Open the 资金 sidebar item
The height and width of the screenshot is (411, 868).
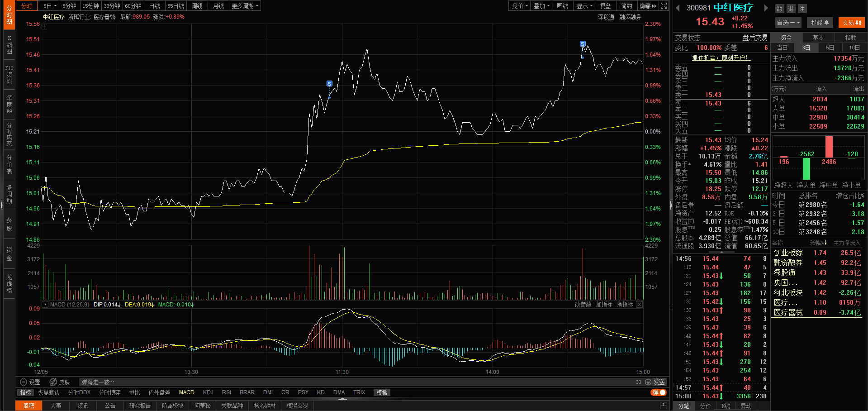point(9,254)
